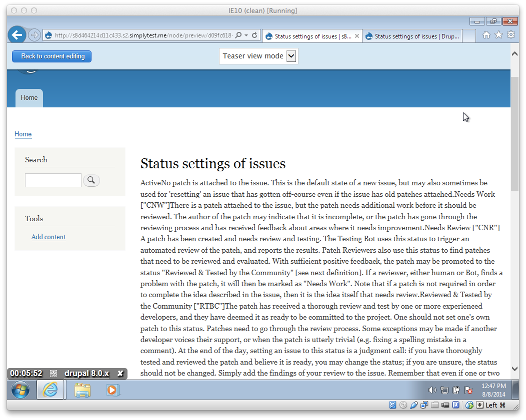This screenshot has height=420, width=526.
Task: Open the address bar autocomplete dropdown arrow
Action: 246,35
